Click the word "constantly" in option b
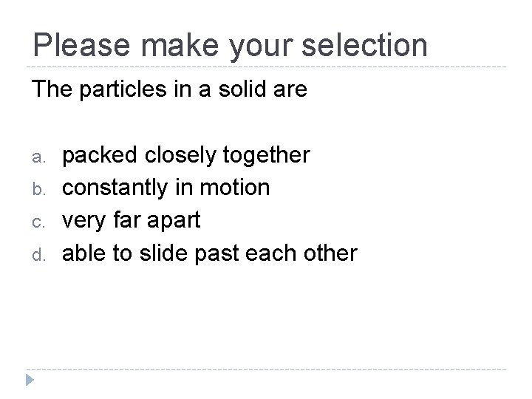This screenshot has height=399, width=532. click(x=118, y=188)
